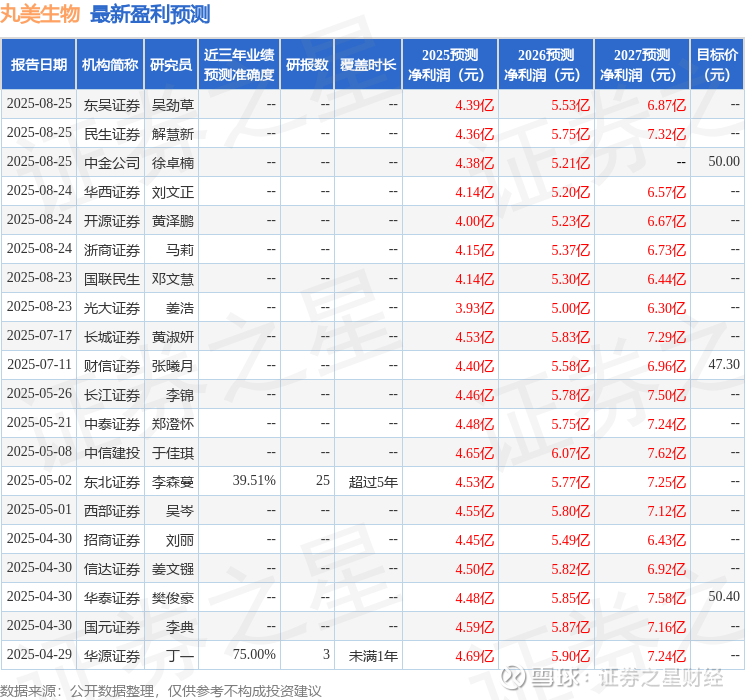
Task: Select the 中金公司 institution cell
Action: 112,163
